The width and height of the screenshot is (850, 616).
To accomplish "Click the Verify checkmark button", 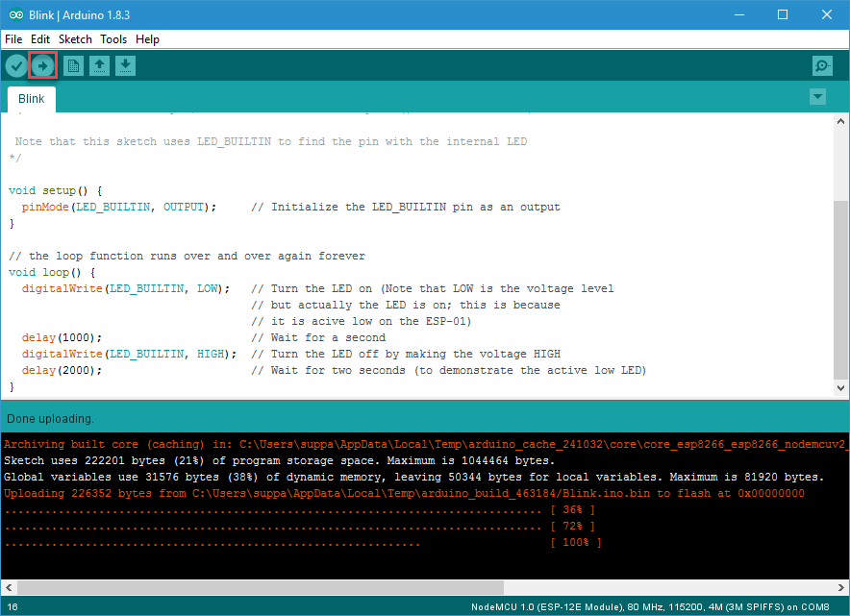I will pyautogui.click(x=16, y=66).
